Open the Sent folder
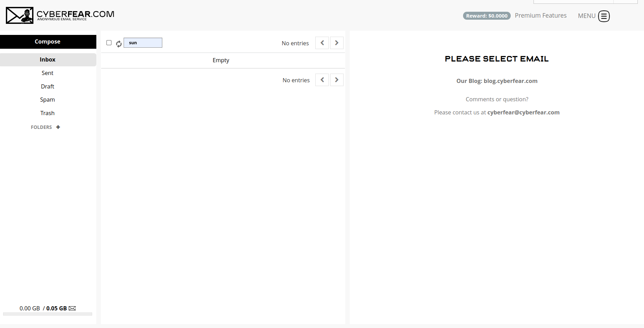644x328 pixels. [x=48, y=73]
